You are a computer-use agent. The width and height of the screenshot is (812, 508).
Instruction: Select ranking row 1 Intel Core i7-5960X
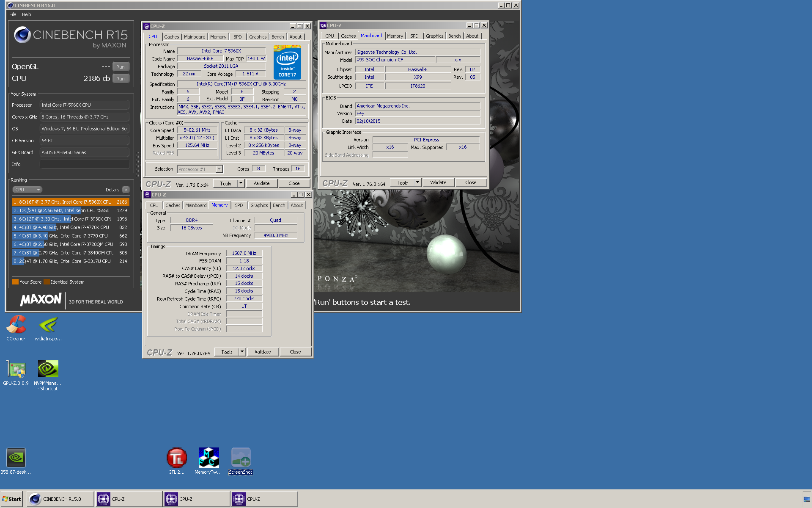point(71,202)
